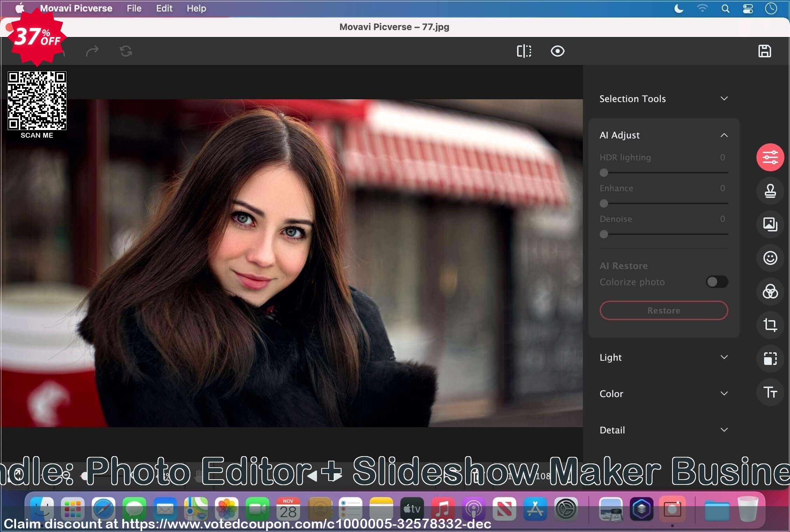This screenshot has height=532, width=790.
Task: Click the before/after compare view icon
Action: click(x=523, y=50)
